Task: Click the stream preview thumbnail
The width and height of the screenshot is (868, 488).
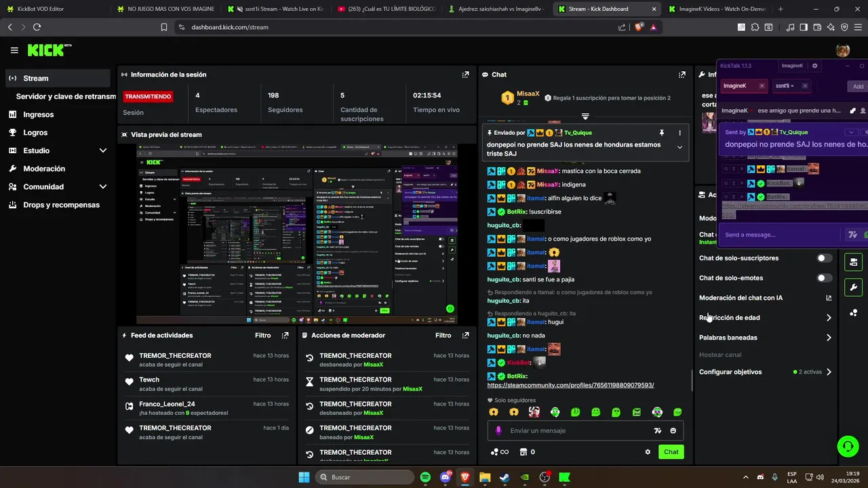Action: click(x=297, y=234)
